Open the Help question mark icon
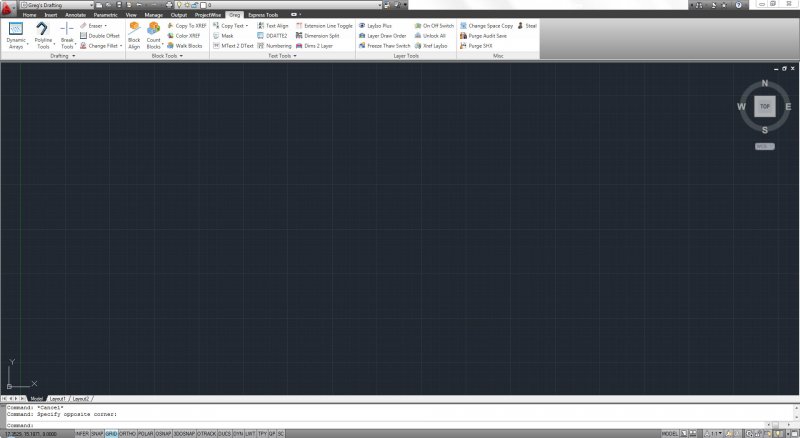800x438 pixels. tap(738, 5)
